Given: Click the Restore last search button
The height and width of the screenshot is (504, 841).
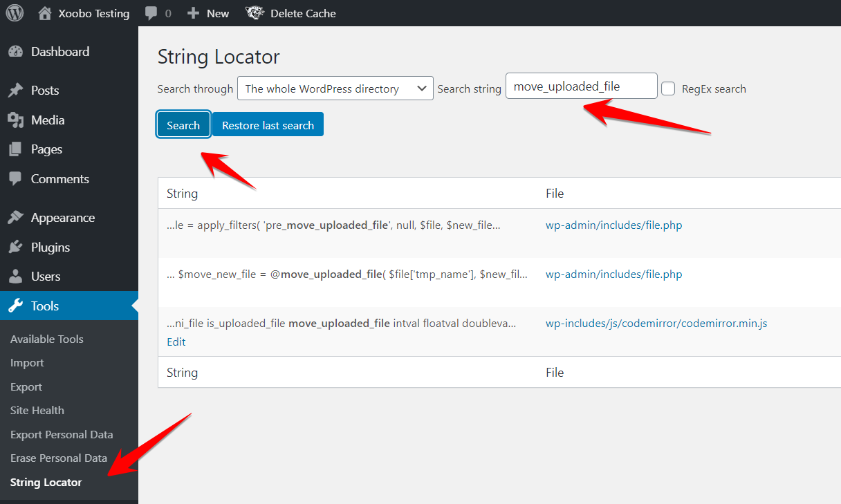Looking at the screenshot, I should pos(268,125).
